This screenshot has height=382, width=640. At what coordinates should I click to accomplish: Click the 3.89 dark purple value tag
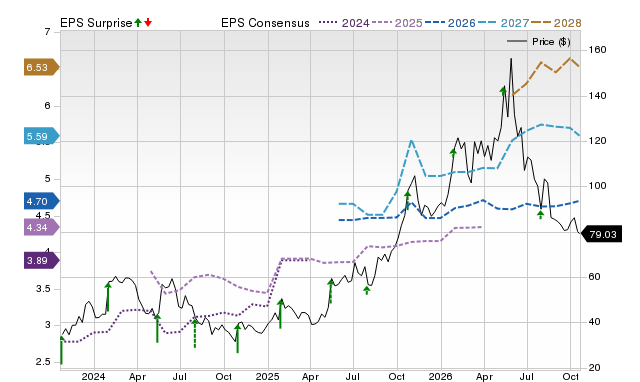tap(42, 260)
